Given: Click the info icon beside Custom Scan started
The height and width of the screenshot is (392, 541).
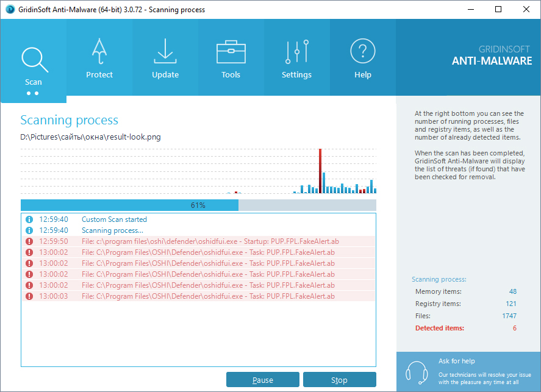Looking at the screenshot, I should [x=29, y=219].
